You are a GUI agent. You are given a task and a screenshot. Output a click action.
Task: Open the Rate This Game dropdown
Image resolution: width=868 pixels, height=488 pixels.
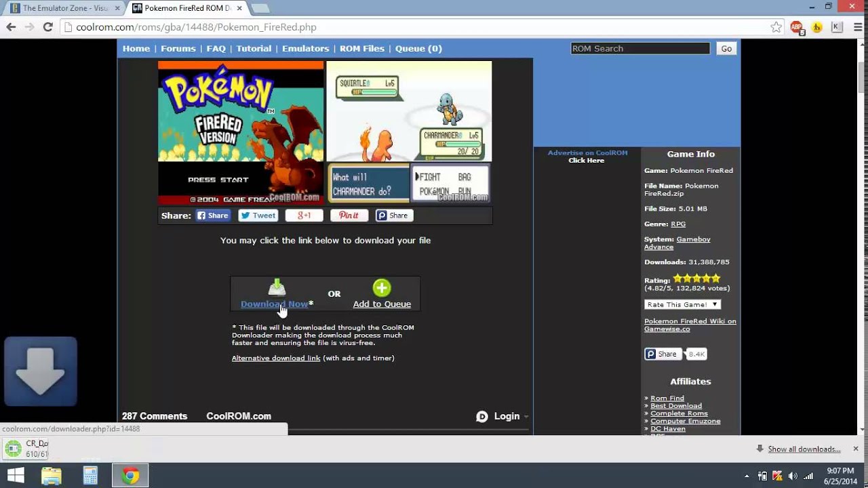pyautogui.click(x=682, y=304)
